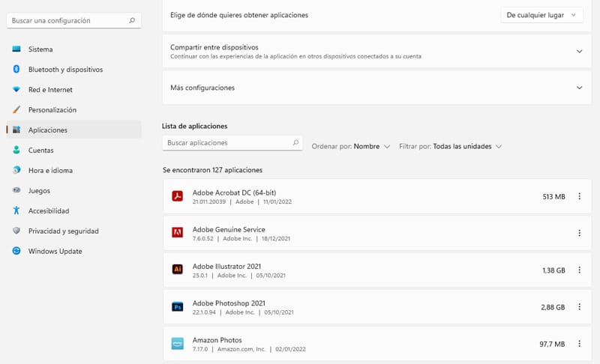Screen dimensions: 600x364
Task: Click the Accesibilidad figure icon
Action: (16, 210)
